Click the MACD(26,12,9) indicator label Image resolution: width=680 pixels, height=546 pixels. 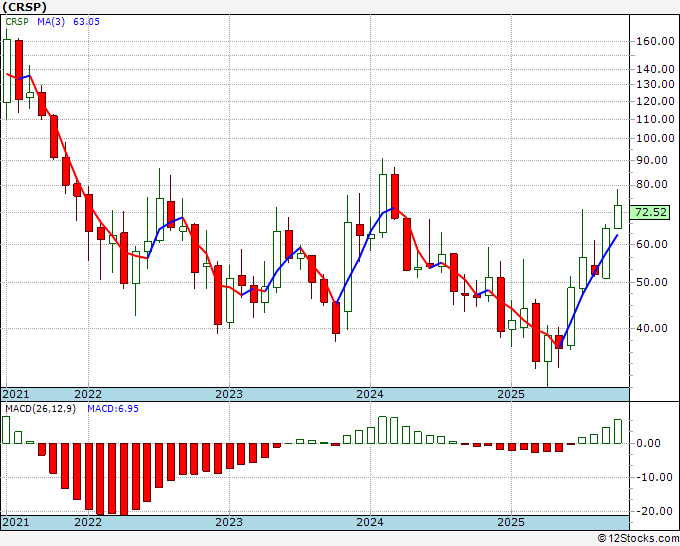(x=40, y=409)
